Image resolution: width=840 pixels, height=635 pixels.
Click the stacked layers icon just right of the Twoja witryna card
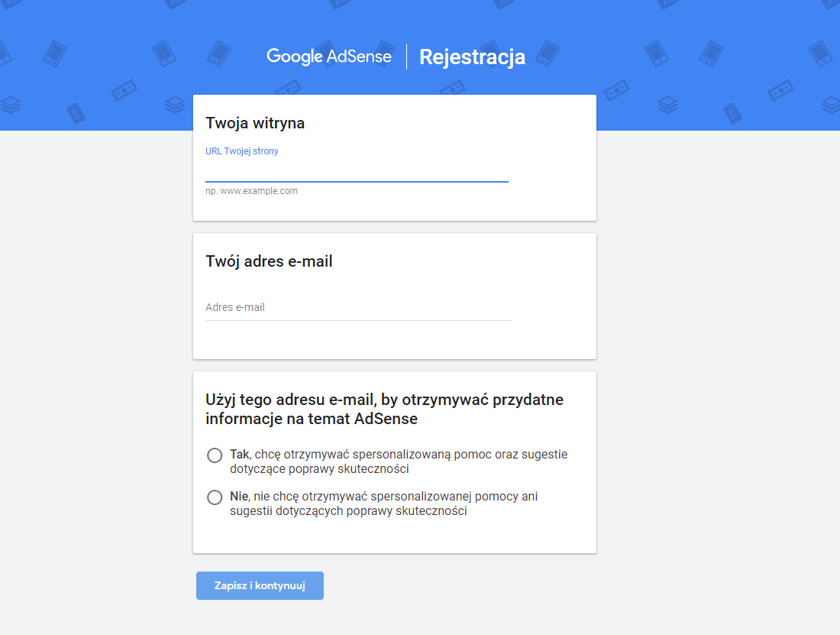click(x=667, y=104)
